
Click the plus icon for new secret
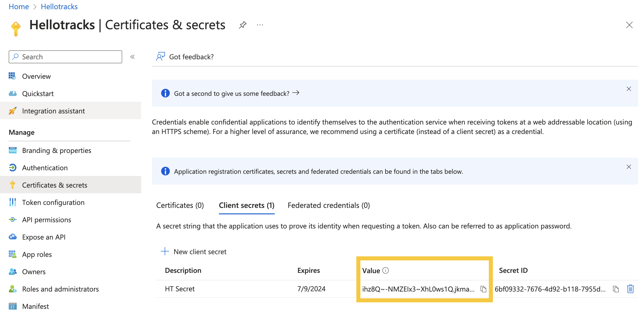click(x=165, y=251)
